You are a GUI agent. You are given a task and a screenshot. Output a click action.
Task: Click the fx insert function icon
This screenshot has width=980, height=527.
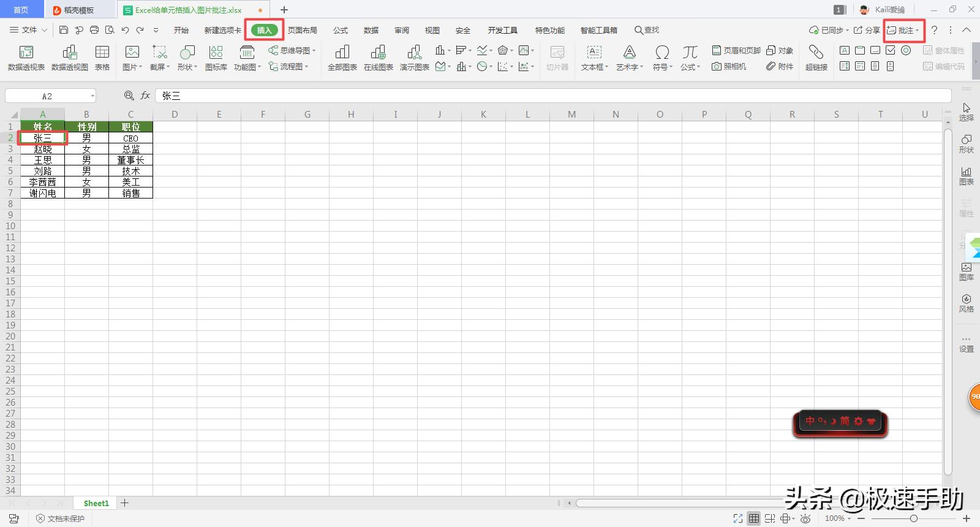[145, 96]
